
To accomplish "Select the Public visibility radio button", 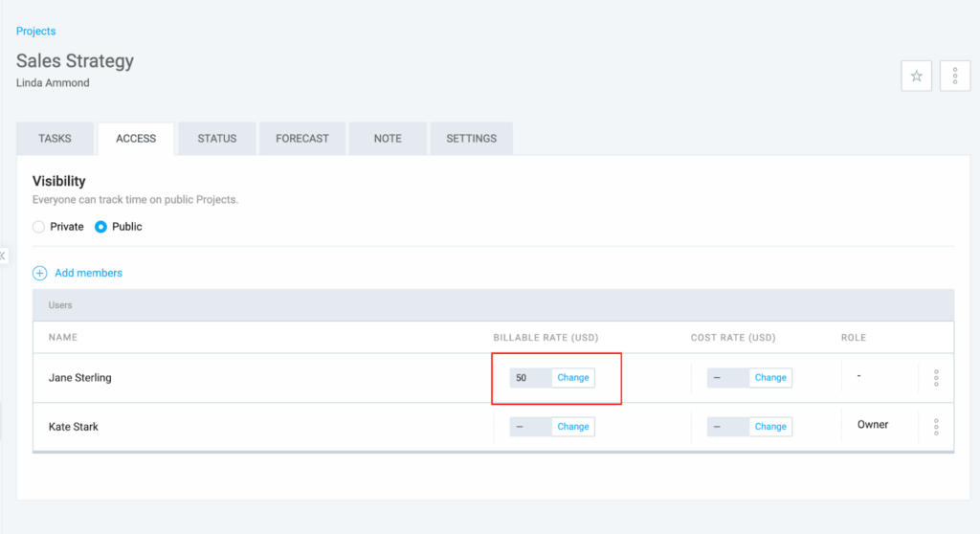I will click(101, 227).
